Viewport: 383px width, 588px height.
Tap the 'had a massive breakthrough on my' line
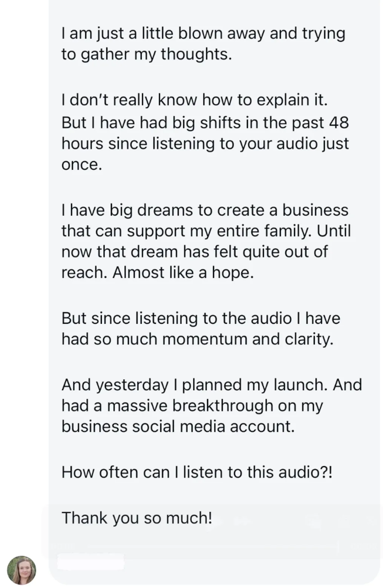(192, 406)
